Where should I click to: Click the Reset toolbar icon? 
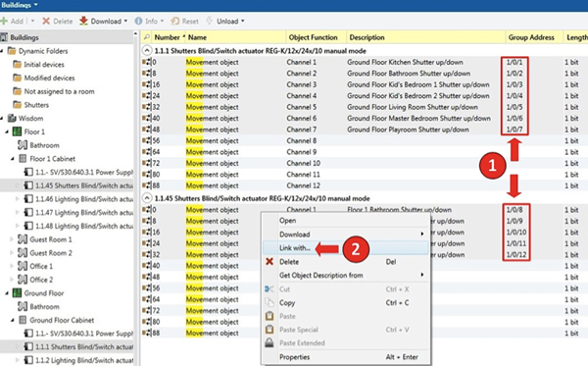point(174,21)
